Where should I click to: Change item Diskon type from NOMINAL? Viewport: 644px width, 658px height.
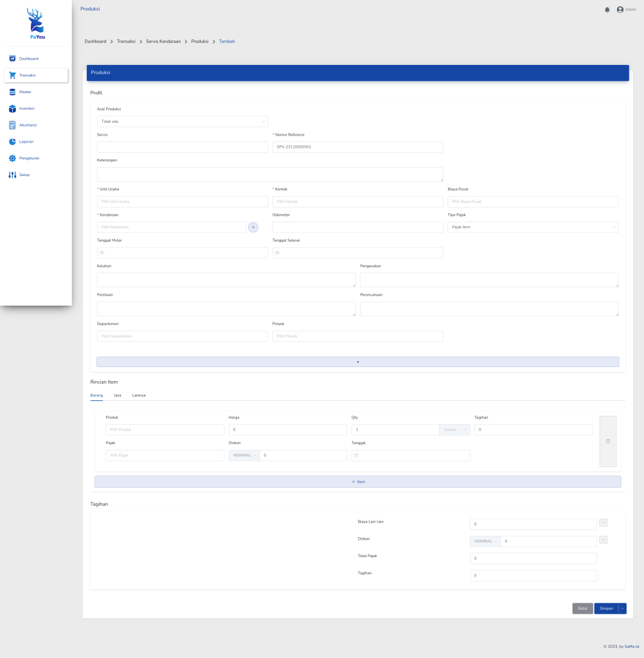pyautogui.click(x=244, y=456)
